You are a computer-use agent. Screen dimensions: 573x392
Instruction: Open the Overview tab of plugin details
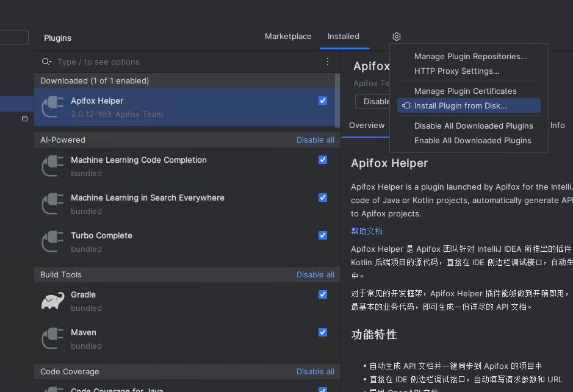(x=367, y=125)
